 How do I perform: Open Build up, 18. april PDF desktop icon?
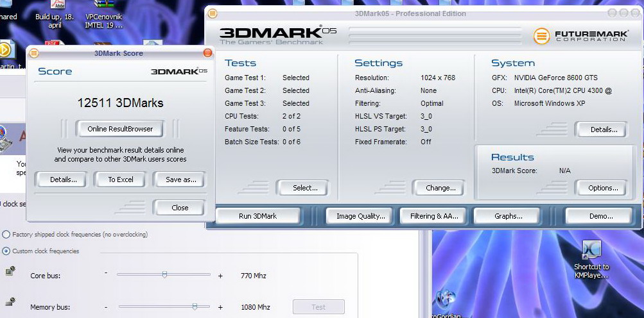pos(55,14)
